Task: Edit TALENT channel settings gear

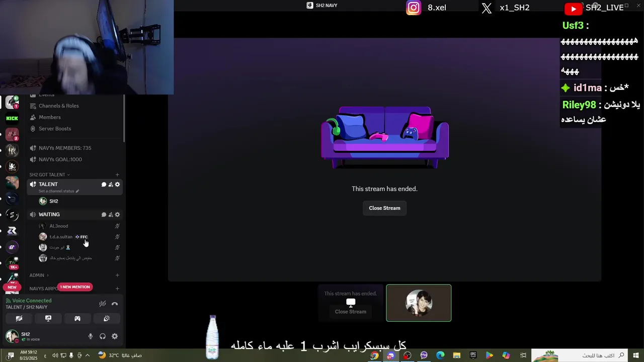Action: (117, 185)
